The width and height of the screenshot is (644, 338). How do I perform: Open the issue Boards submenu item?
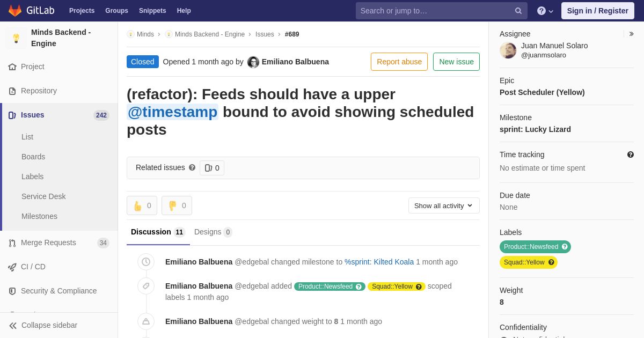33,157
